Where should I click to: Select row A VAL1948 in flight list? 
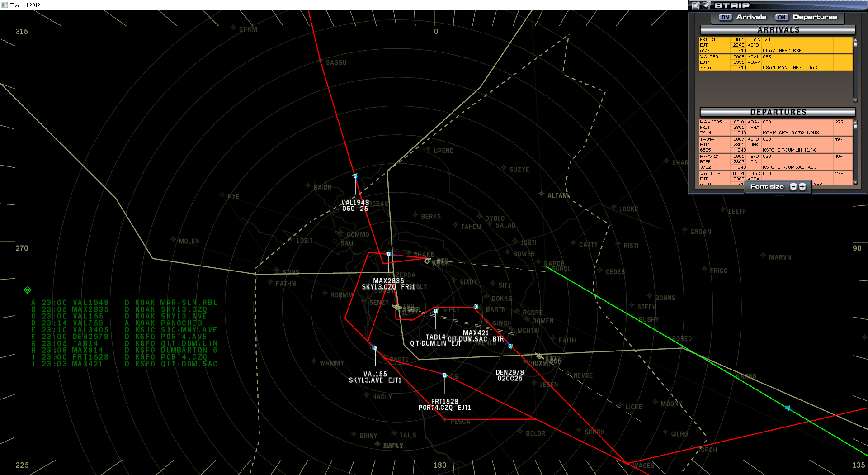click(124, 303)
